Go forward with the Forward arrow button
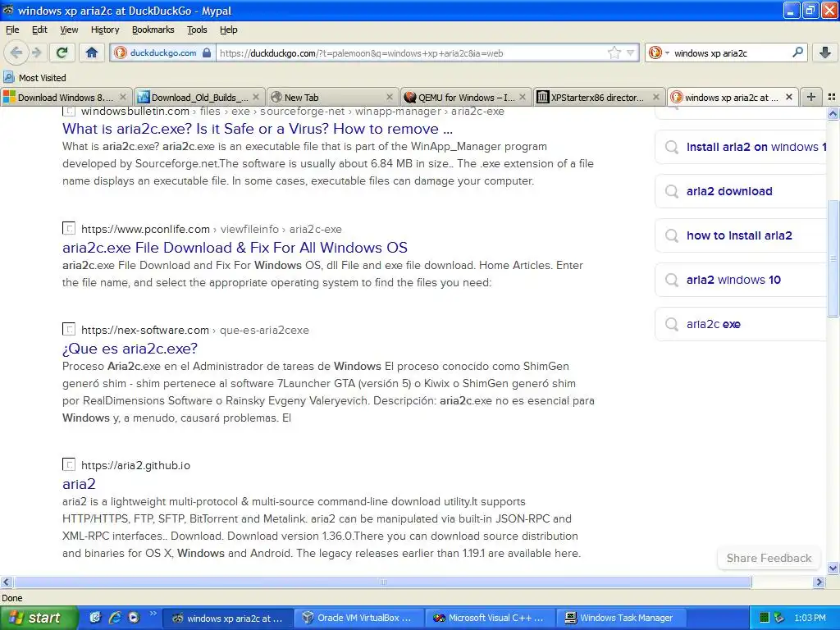 point(36,52)
